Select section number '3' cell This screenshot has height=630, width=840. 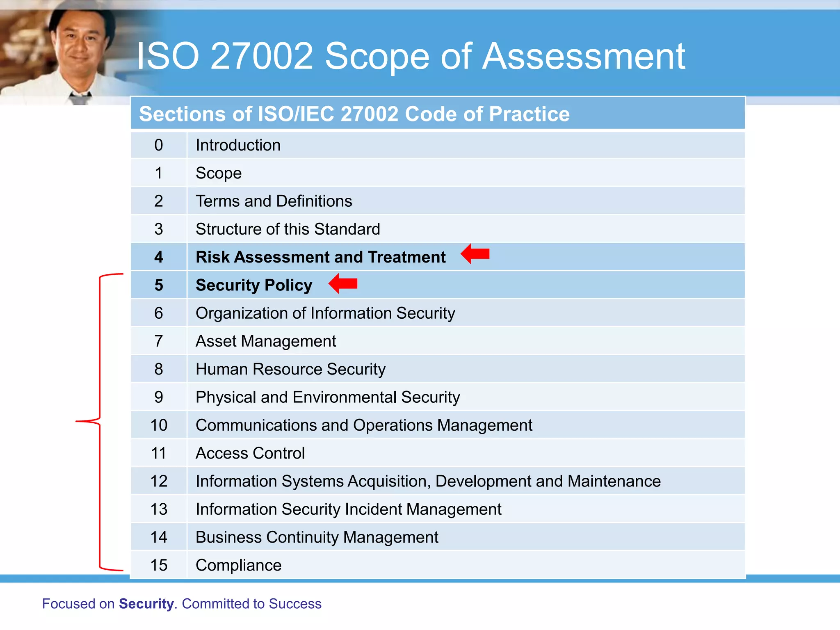[x=159, y=229]
